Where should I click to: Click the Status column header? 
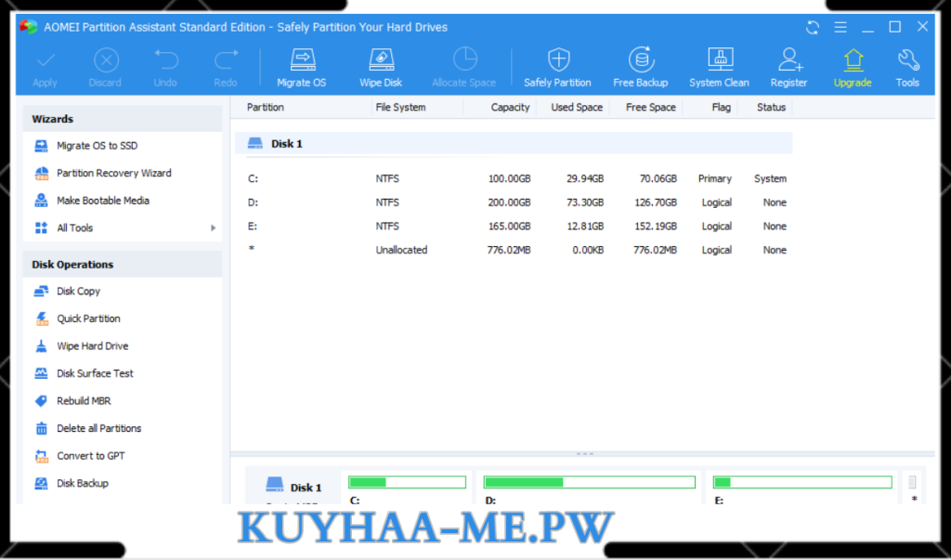click(772, 108)
